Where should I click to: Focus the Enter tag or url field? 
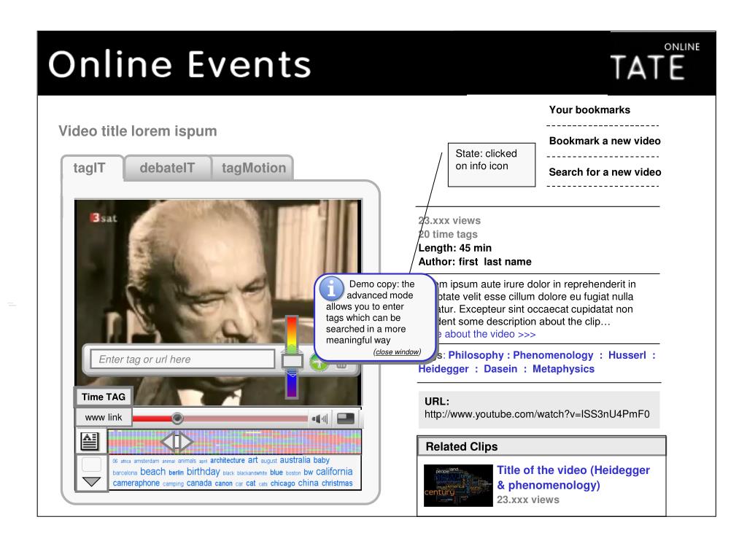coord(182,359)
